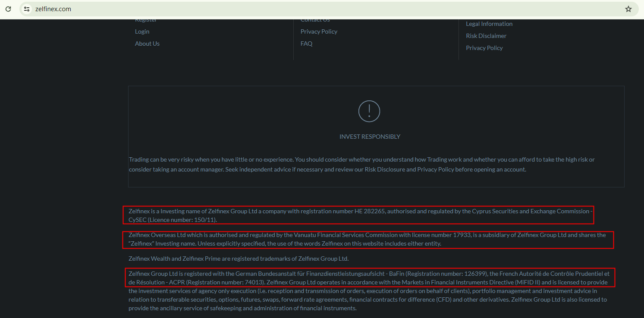Click the zelfinex.com address bar

pos(329,9)
